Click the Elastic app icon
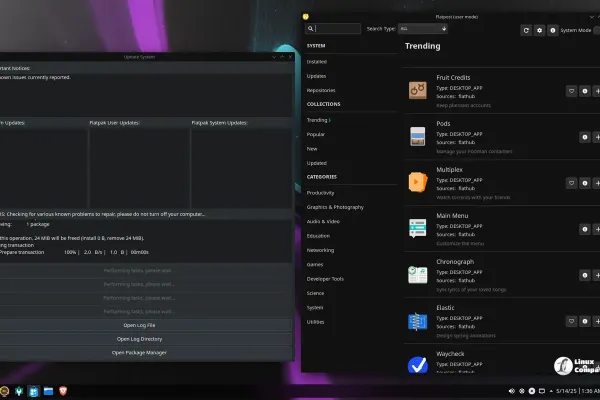This screenshot has width=600, height=400. [x=417, y=321]
